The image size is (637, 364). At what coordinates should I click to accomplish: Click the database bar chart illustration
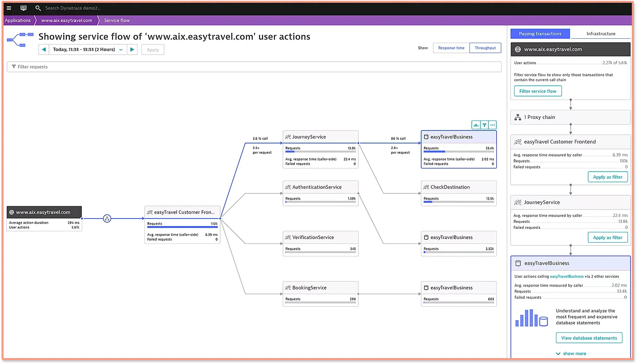(531, 318)
